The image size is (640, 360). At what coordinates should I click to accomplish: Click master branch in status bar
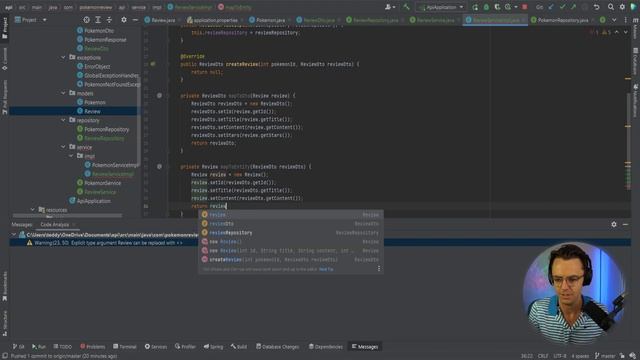click(605, 356)
